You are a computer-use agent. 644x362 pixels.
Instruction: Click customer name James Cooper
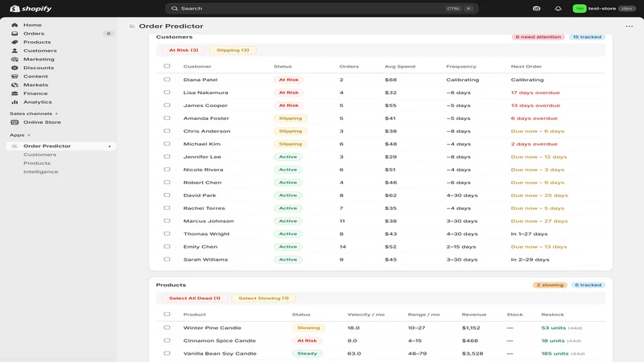(x=205, y=105)
